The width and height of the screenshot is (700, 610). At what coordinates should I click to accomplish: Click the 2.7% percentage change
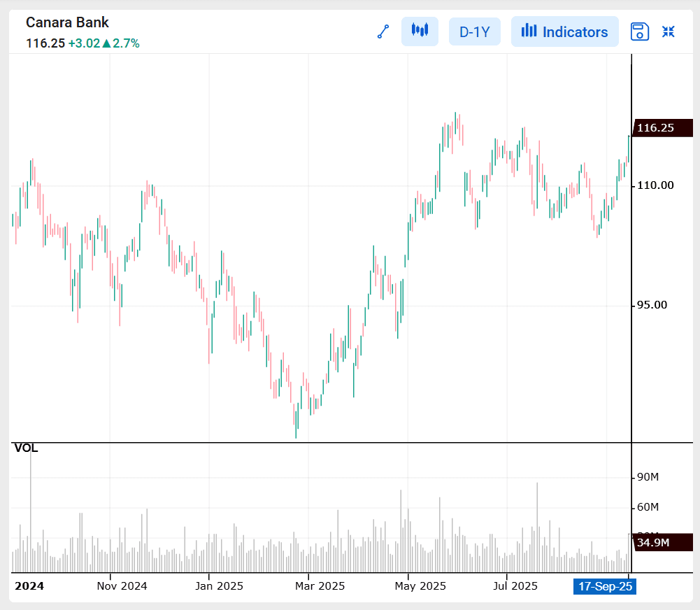point(126,43)
